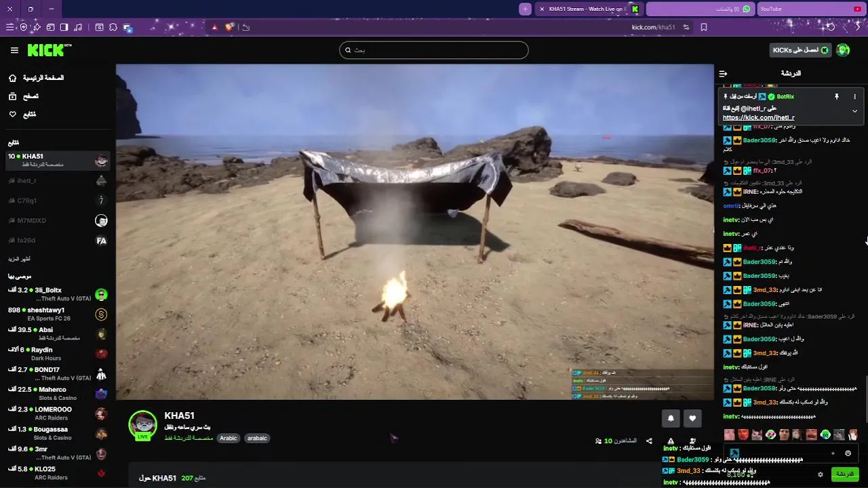Open the offline channel ihetl_r
The image size is (868, 488).
coord(57,181)
